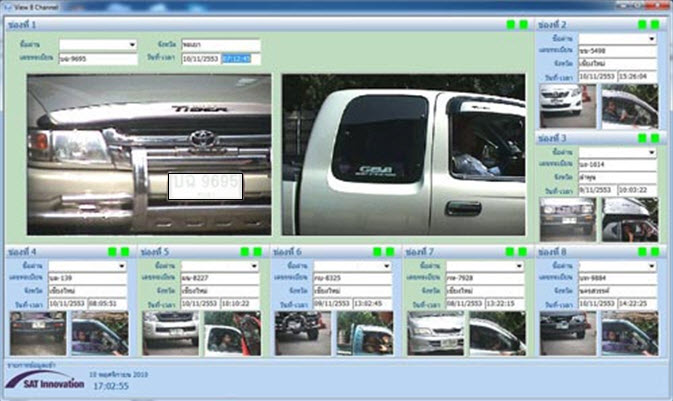
Task: Open the large front-view Toyota truck image
Action: (149, 153)
